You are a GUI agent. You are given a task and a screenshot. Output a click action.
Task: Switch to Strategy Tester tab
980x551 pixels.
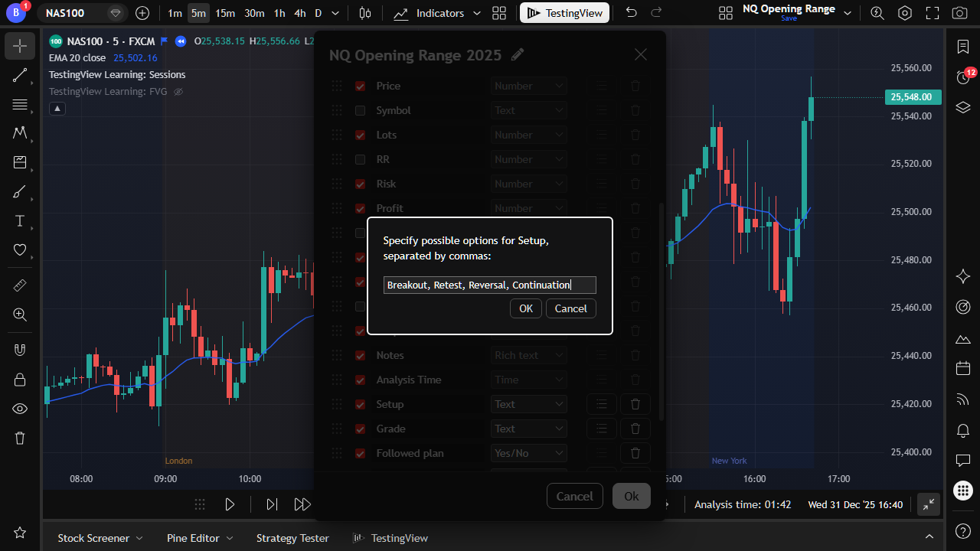click(292, 538)
